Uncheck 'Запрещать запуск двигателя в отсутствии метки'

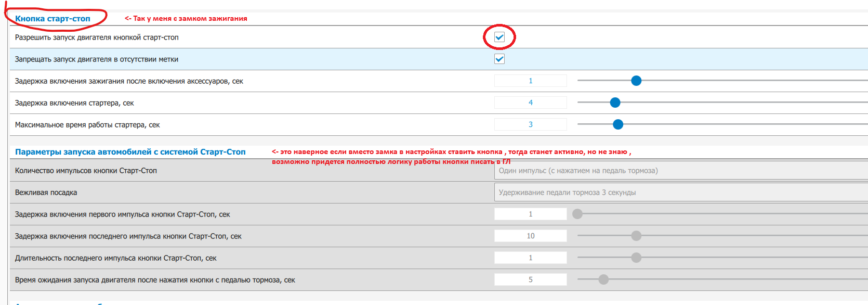pyautogui.click(x=499, y=59)
